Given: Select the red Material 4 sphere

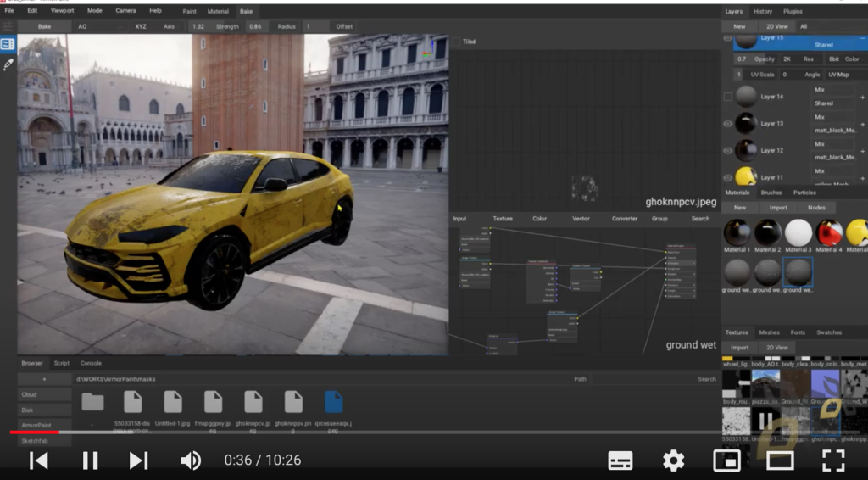Looking at the screenshot, I should click(x=829, y=232).
